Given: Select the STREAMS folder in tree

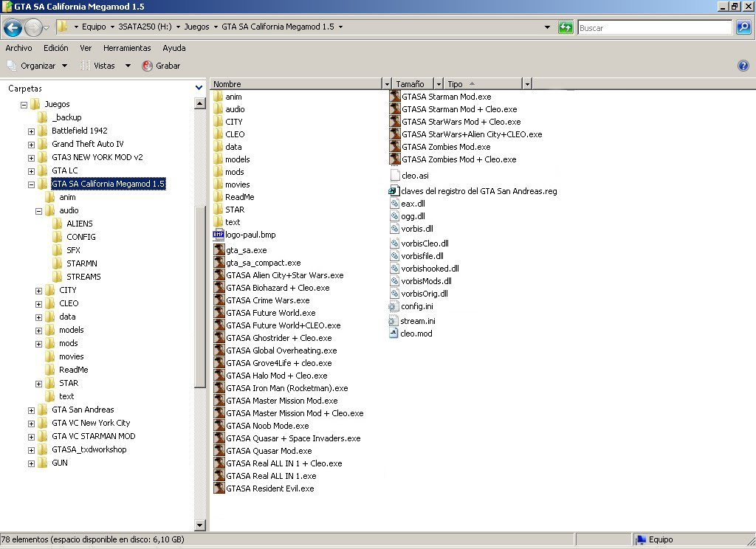Looking at the screenshot, I should coord(83,277).
